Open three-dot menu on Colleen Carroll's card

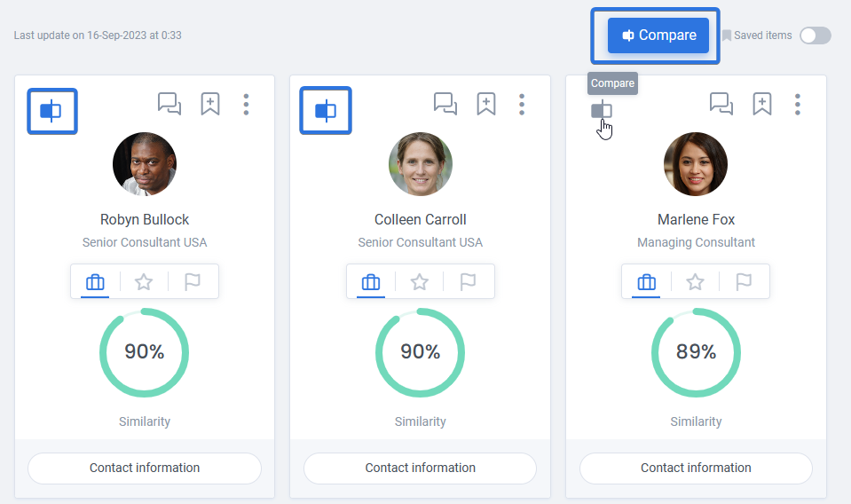522,104
